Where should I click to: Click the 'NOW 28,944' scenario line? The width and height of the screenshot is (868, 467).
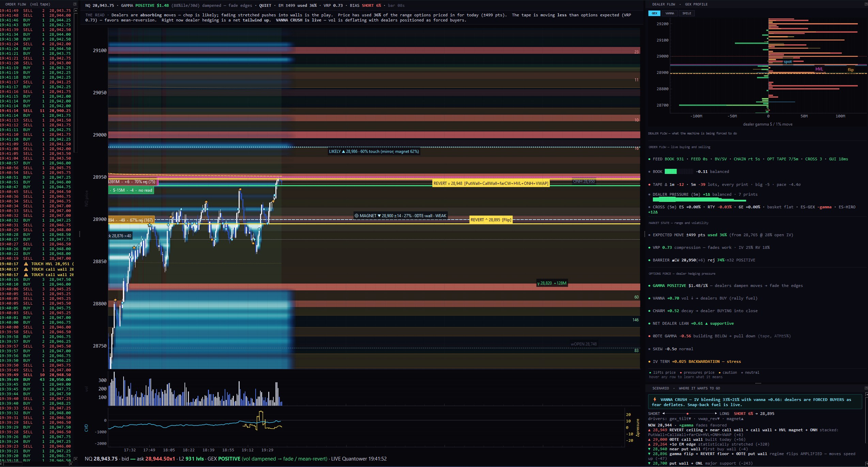(x=687, y=425)
